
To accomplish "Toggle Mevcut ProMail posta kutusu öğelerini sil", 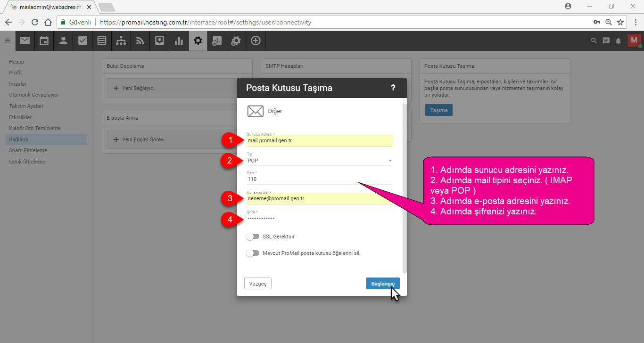I will click(x=253, y=253).
